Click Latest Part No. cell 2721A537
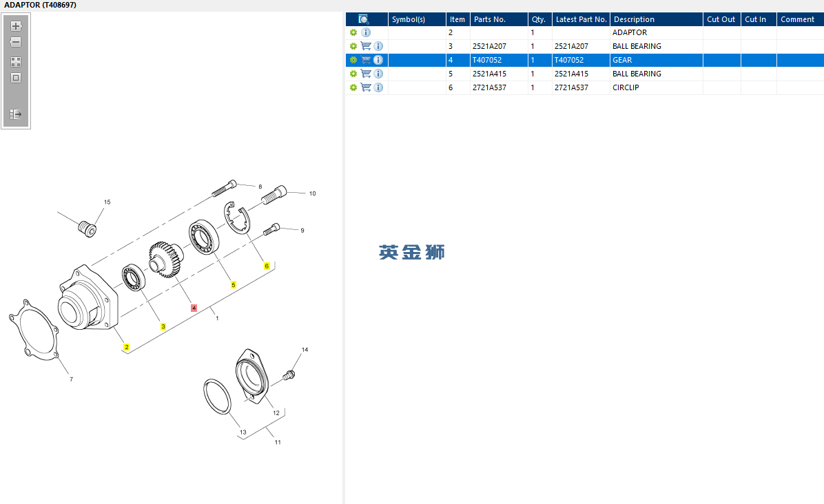Image resolution: width=824 pixels, height=504 pixels. [581, 87]
